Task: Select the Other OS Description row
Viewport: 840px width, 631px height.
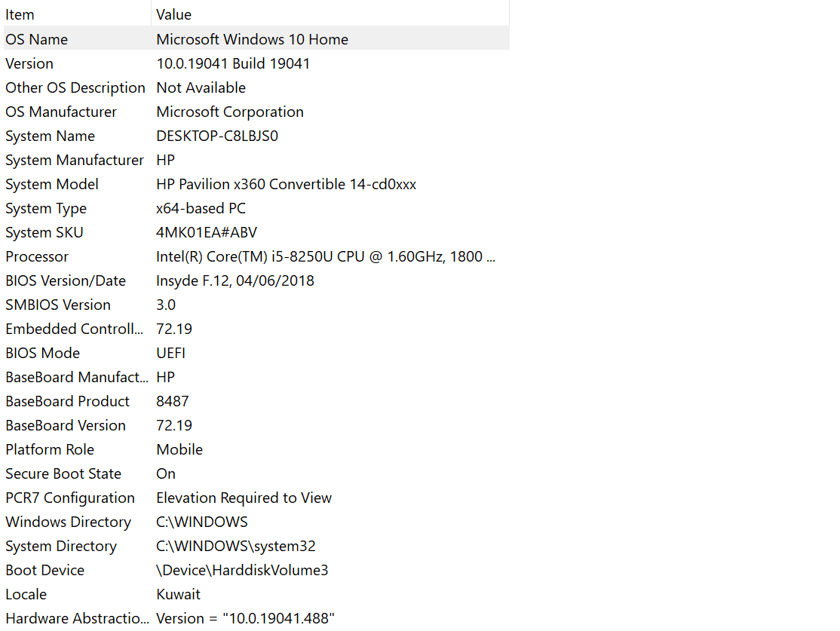Action: pyautogui.click(x=256, y=87)
